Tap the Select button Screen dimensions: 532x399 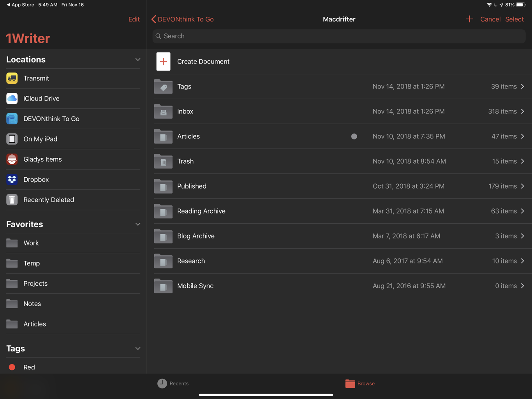[514, 19]
